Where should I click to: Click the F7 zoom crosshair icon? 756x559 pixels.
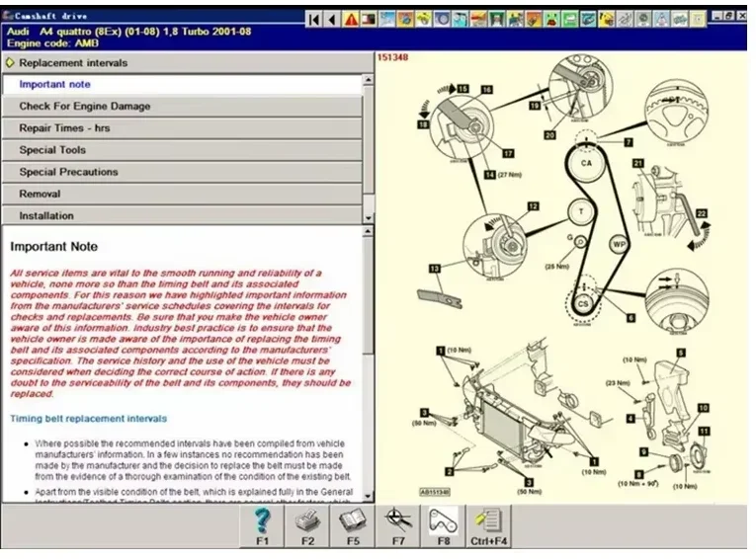pos(398,526)
